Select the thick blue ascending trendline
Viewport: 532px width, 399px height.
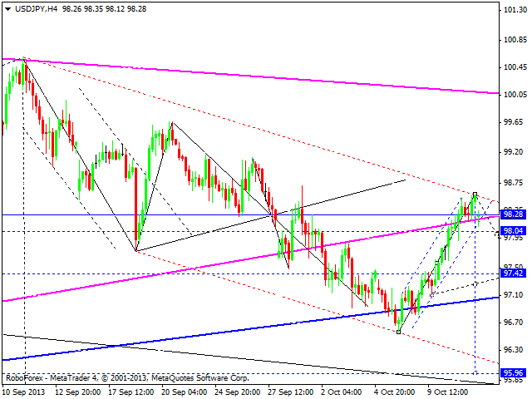(x=249, y=329)
